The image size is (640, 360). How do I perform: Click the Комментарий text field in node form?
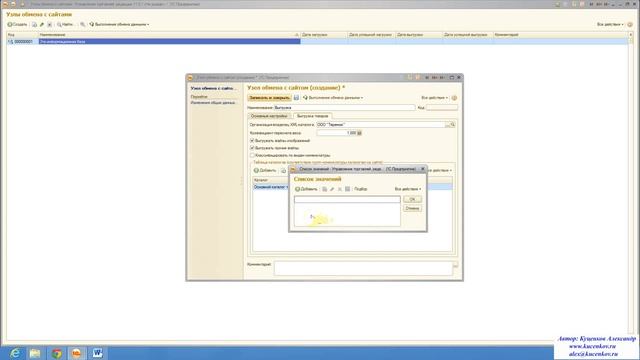363,268
